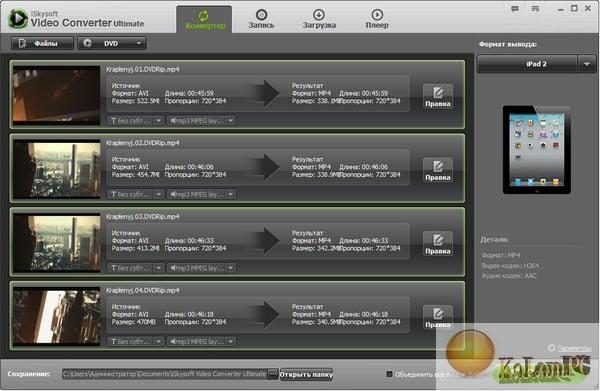The height and width of the screenshot is (391, 600).
Task: Select the thumbnail of Kraplenyj.04.DVDRip.mp4
Action: (x=56, y=316)
